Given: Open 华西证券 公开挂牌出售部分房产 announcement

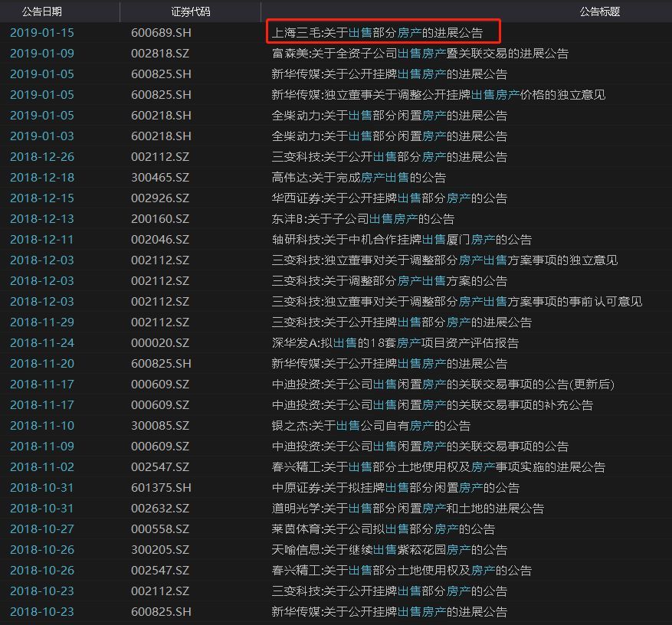Looking at the screenshot, I should pyautogui.click(x=389, y=198).
